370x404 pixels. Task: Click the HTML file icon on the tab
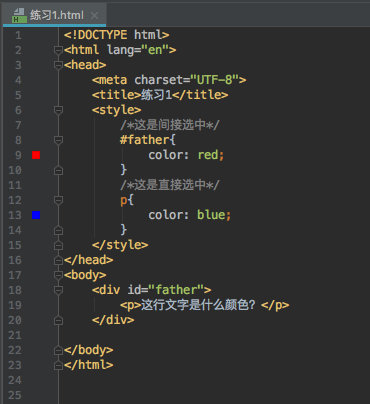click(x=19, y=15)
